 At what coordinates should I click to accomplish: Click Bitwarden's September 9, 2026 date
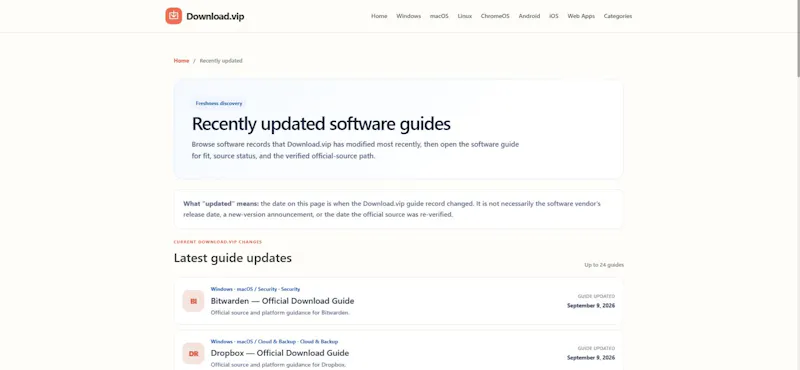[591, 306]
